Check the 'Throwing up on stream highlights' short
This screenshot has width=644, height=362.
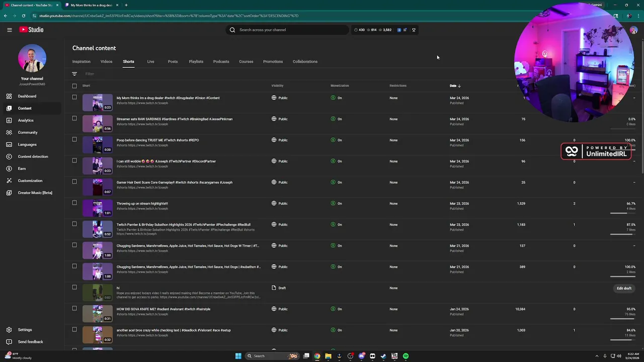pyautogui.click(x=74, y=203)
